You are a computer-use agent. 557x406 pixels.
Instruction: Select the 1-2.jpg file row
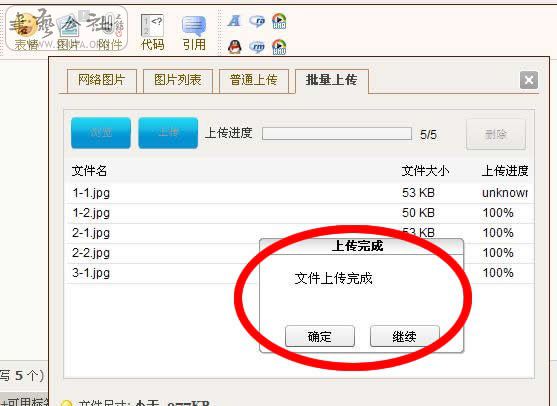click(299, 213)
